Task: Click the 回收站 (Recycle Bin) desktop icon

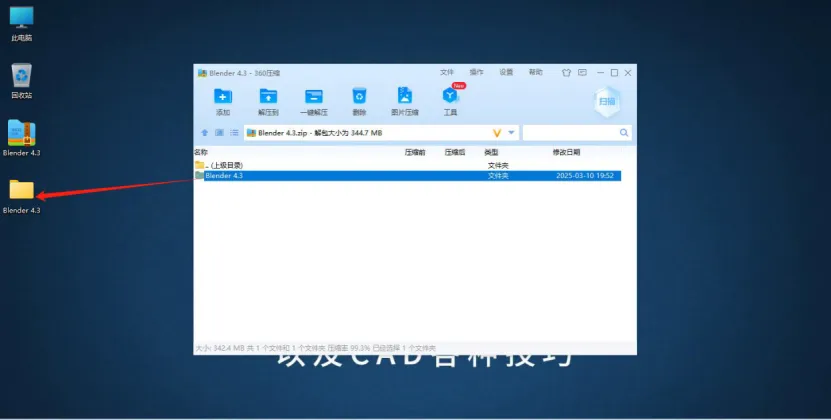Action: click(22, 81)
